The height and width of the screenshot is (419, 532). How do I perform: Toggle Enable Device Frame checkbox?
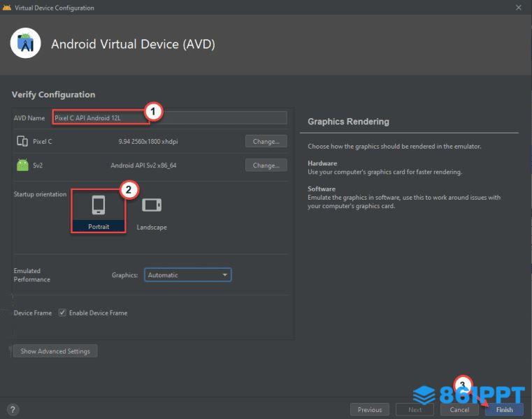tap(62, 313)
